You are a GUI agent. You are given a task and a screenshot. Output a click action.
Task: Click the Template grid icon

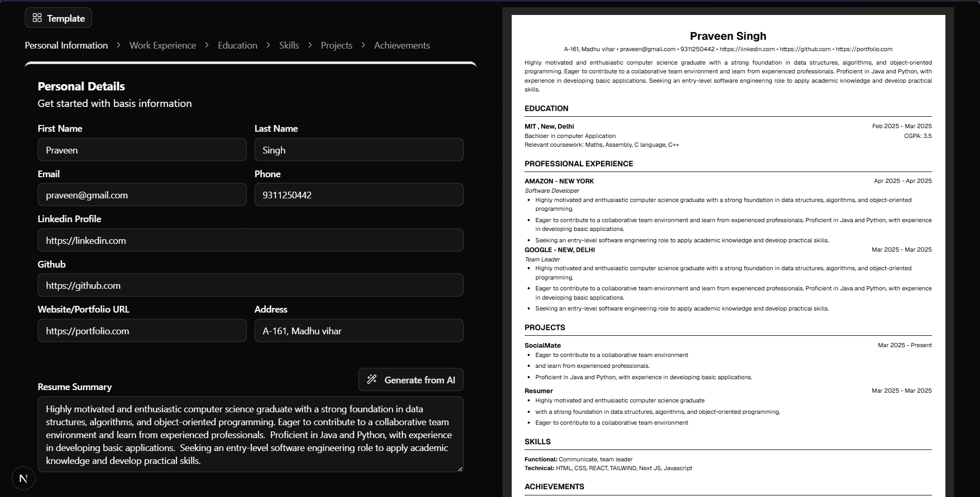[x=37, y=18]
